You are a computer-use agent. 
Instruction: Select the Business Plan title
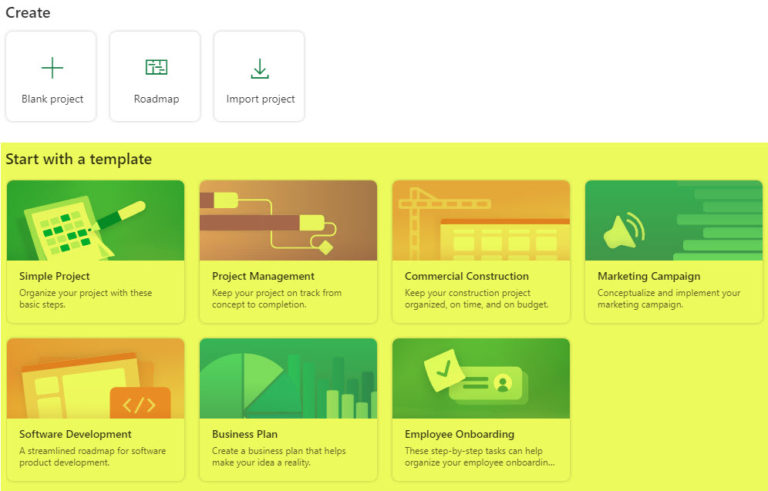[x=246, y=434]
